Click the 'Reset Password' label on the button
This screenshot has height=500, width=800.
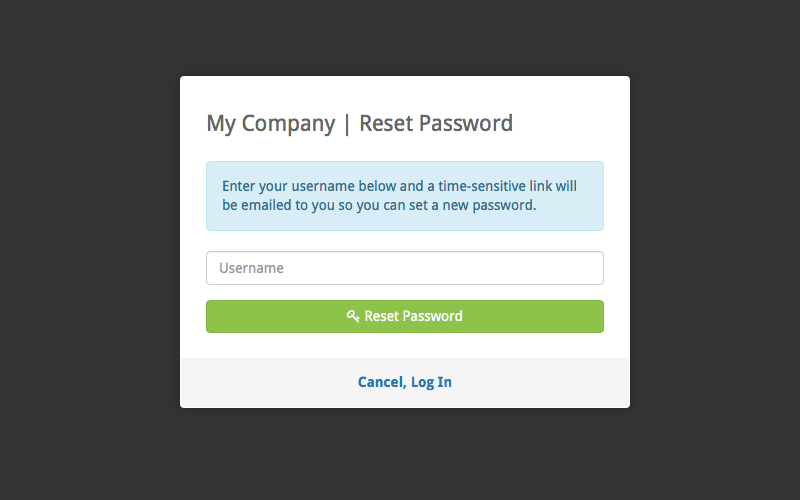[x=413, y=316]
